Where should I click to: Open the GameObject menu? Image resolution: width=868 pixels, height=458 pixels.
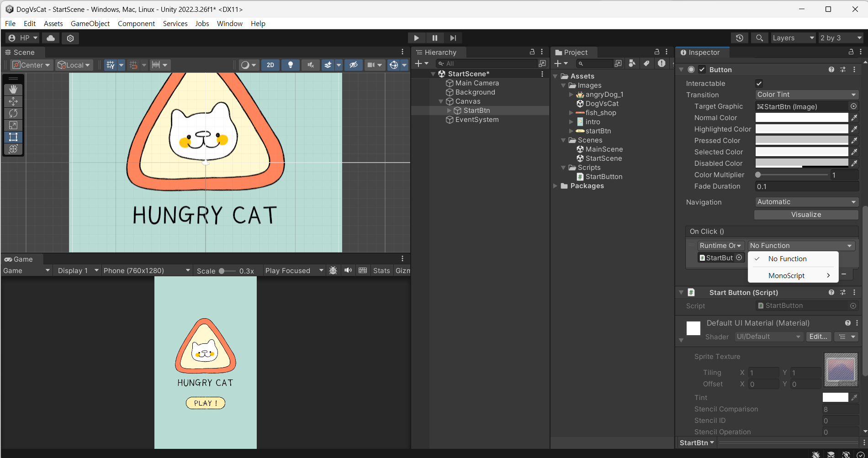coord(90,24)
